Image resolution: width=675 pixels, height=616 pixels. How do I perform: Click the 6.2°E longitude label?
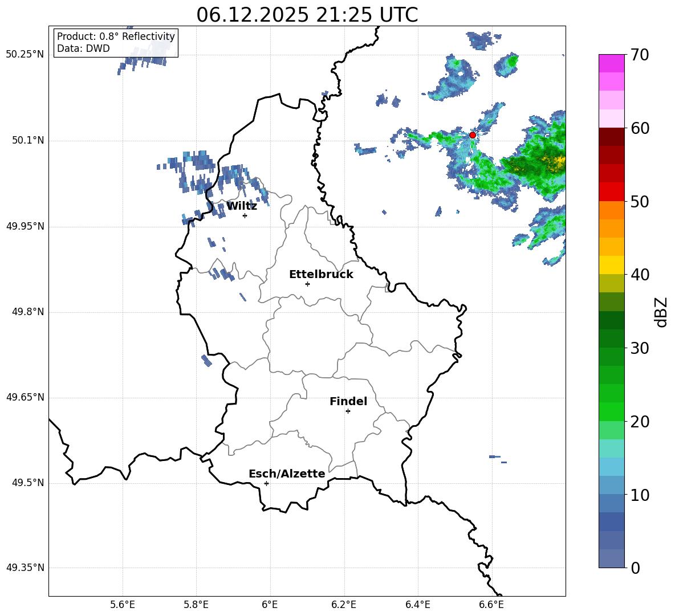[x=344, y=605]
